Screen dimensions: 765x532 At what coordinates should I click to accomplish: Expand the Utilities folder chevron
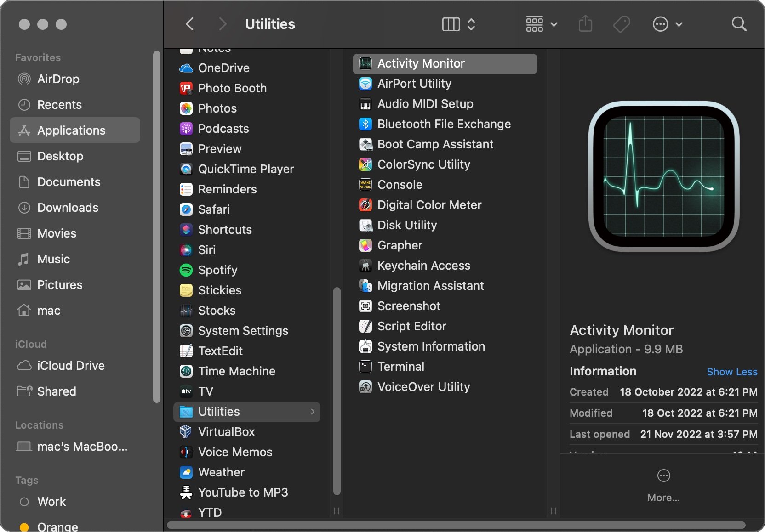(x=313, y=412)
